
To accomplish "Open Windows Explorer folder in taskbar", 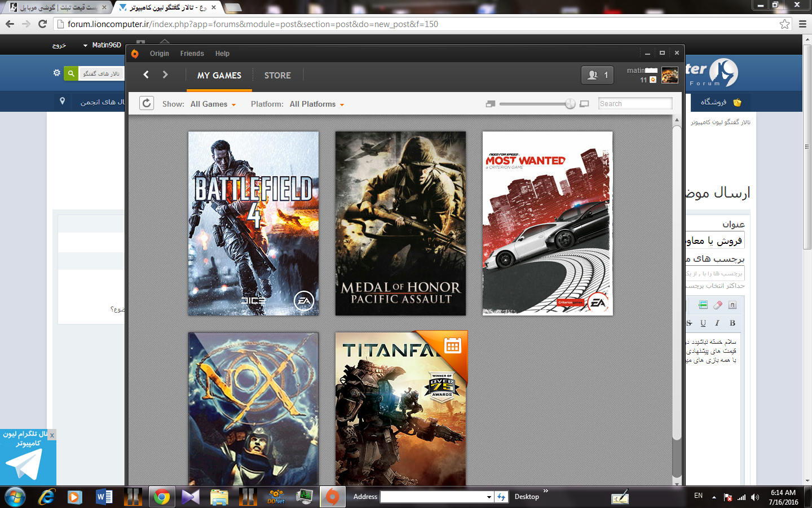I will coord(219,497).
